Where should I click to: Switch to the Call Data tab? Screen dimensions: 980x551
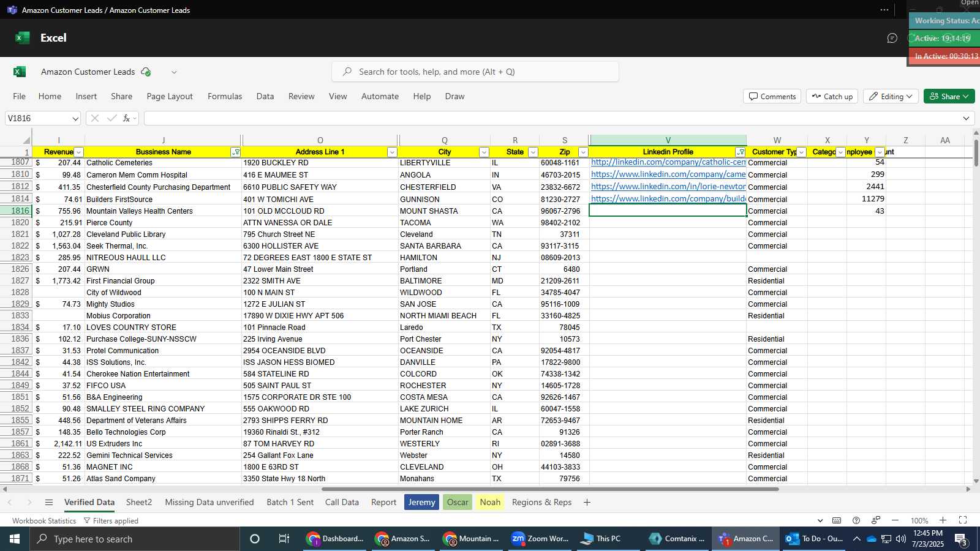[x=342, y=503]
